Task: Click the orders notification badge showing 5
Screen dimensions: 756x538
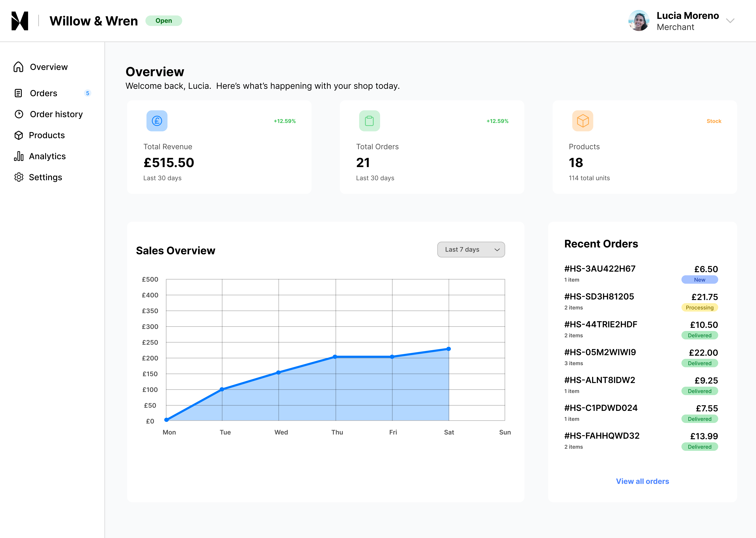Action: 87,93
